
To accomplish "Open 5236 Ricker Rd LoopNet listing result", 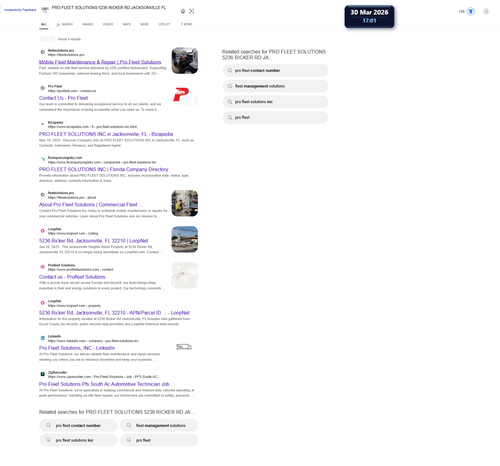I will click(x=94, y=241).
